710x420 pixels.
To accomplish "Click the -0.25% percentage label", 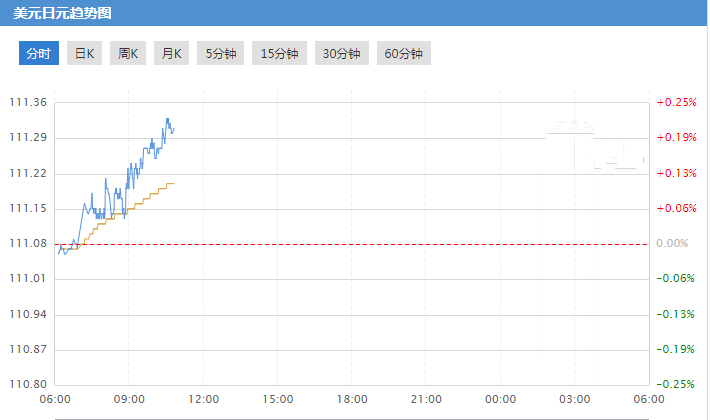I will 675,385.
